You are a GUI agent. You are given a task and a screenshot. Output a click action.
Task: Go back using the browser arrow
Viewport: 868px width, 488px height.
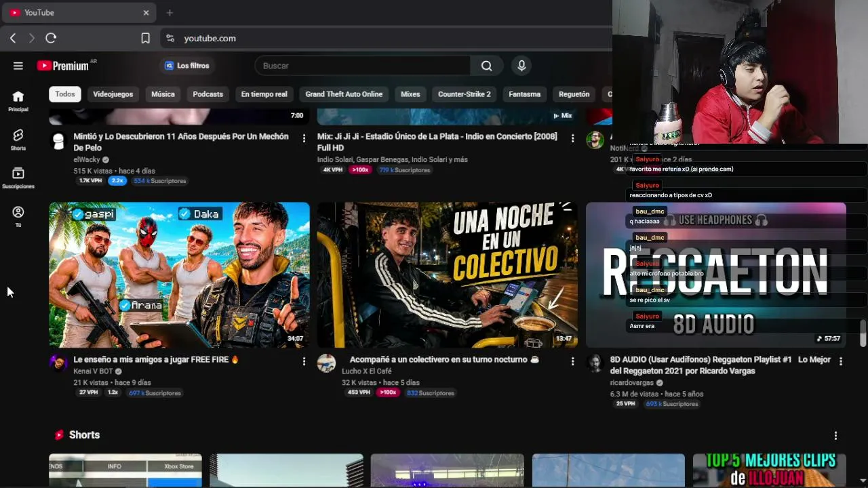pyautogui.click(x=13, y=39)
